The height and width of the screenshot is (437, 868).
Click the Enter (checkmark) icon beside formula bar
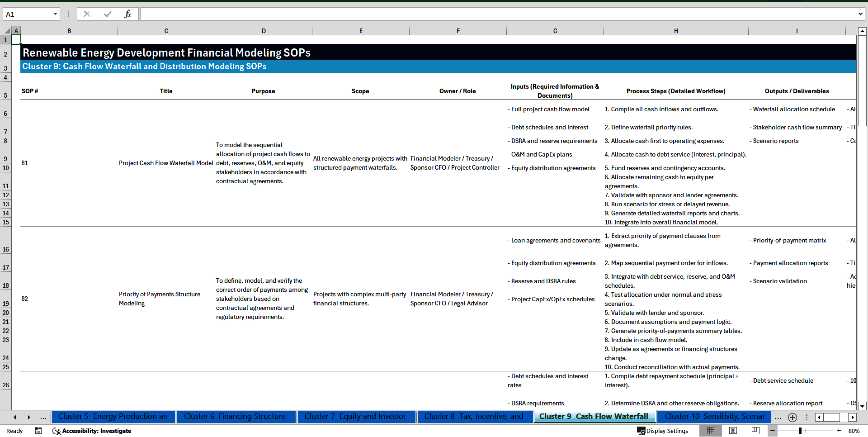click(x=107, y=14)
